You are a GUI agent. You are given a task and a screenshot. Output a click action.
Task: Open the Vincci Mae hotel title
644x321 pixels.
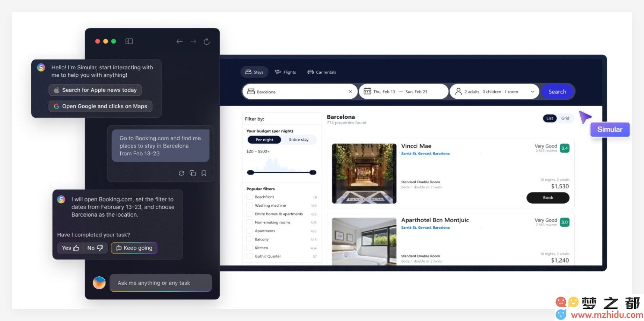(x=416, y=146)
